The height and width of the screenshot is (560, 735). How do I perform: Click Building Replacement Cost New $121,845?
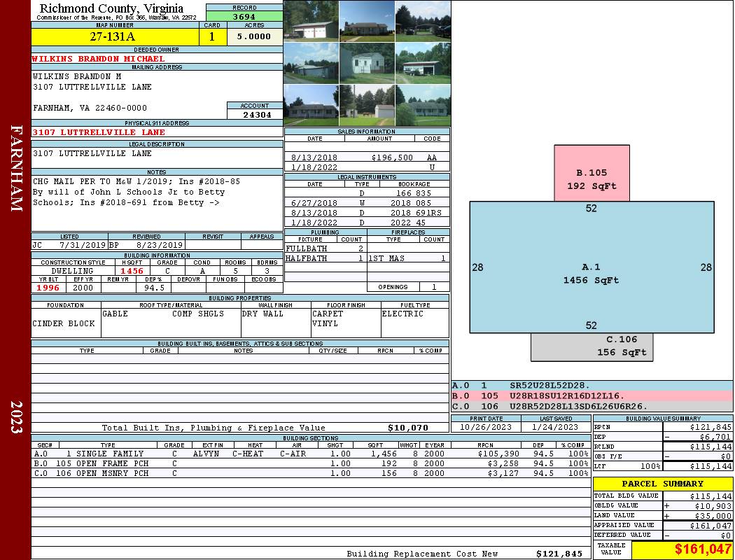(559, 554)
